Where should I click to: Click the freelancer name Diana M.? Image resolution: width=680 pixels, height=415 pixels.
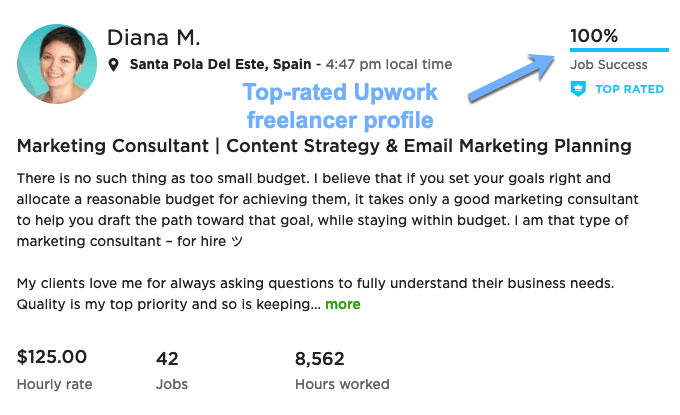[154, 37]
